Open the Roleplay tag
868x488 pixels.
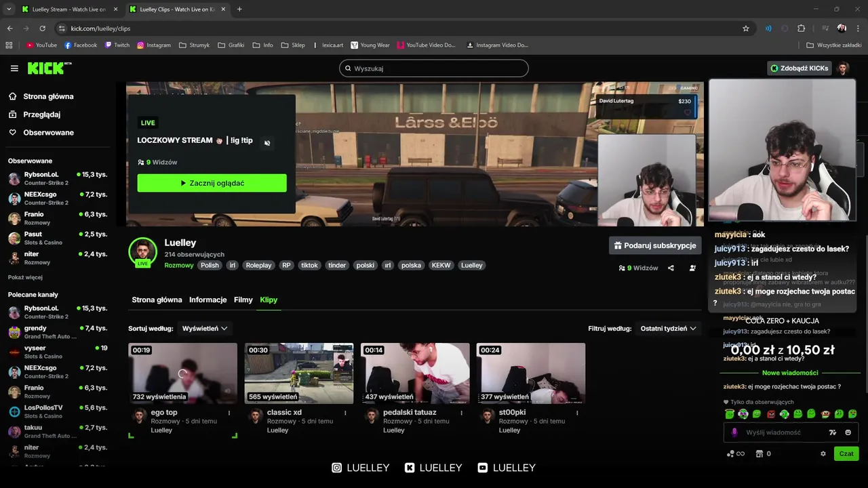pyautogui.click(x=258, y=265)
